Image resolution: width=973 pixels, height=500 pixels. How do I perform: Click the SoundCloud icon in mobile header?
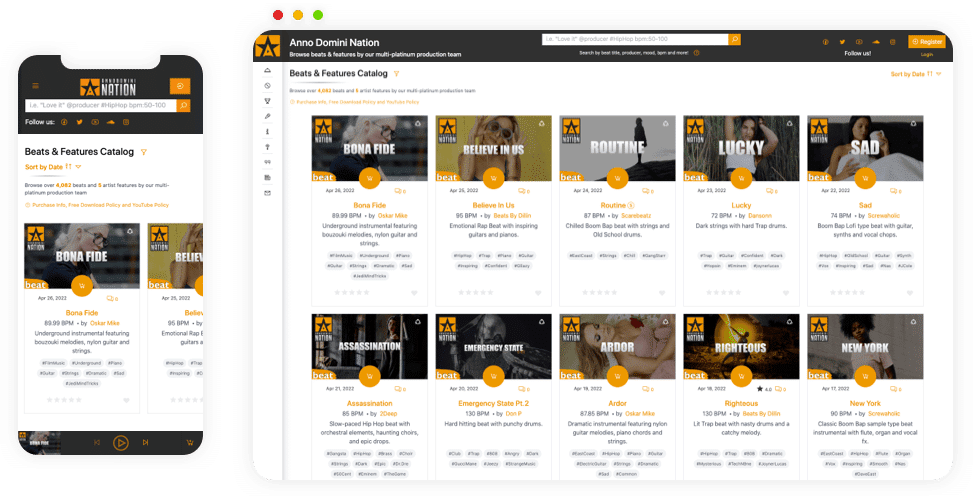pos(110,122)
